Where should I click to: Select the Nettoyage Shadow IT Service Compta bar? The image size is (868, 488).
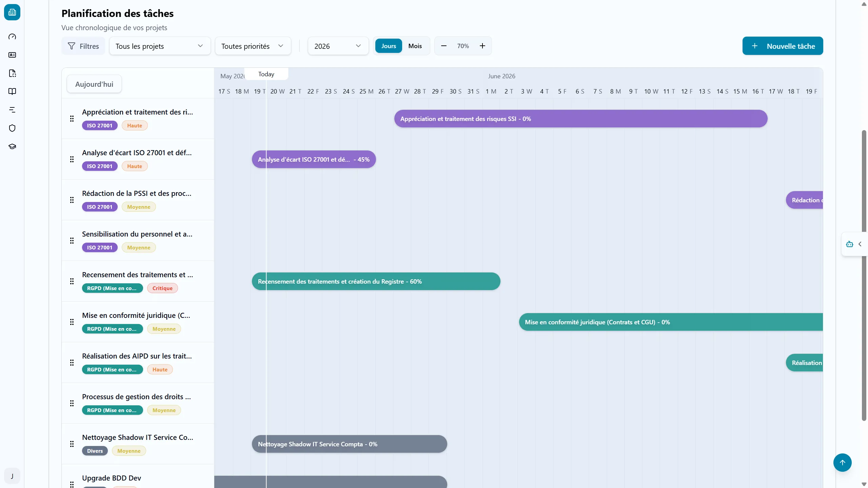click(x=349, y=444)
